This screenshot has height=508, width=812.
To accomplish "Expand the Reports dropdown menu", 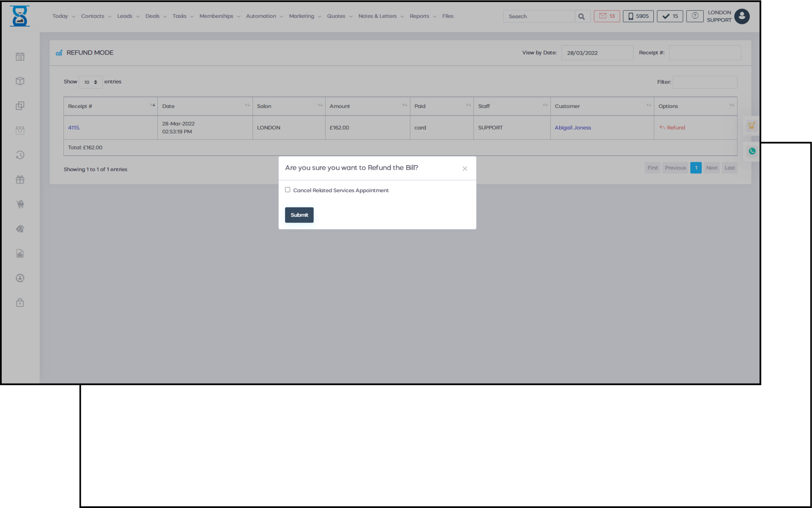I will (x=422, y=16).
